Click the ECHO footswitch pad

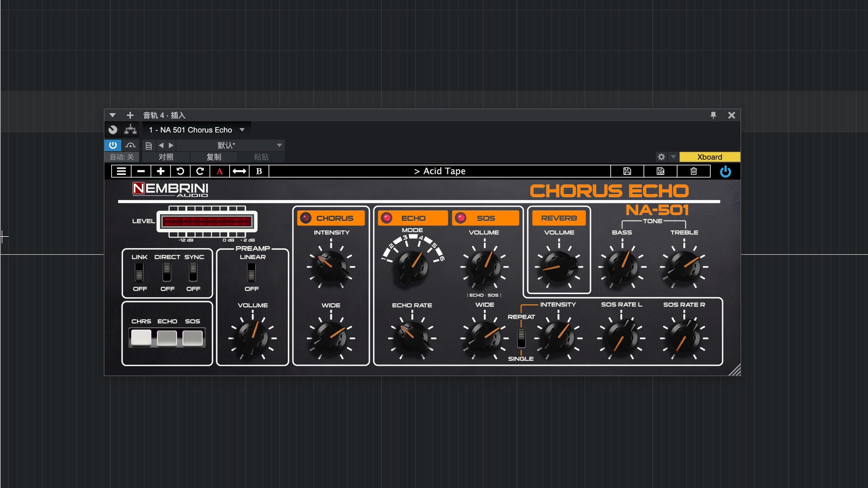pos(167,338)
